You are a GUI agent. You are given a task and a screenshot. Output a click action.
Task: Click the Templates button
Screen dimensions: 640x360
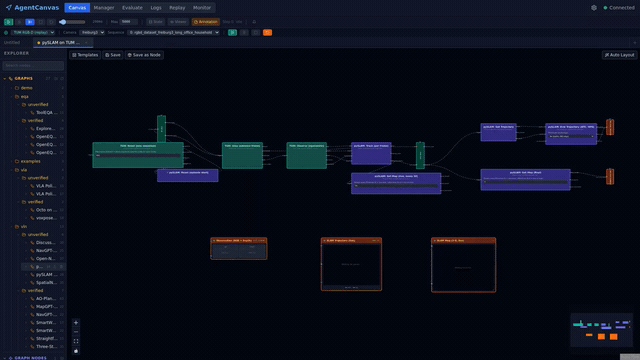coord(85,55)
